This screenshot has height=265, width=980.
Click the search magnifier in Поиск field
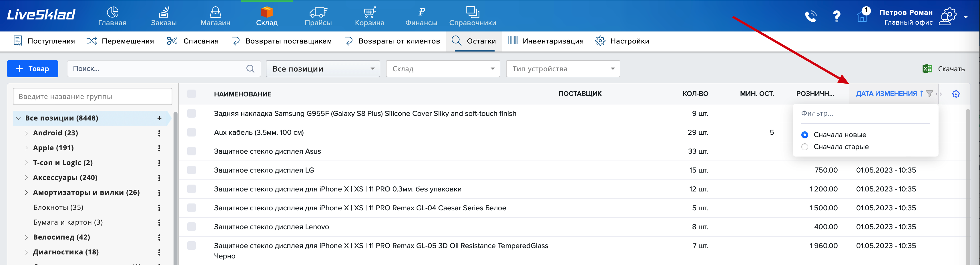tap(250, 68)
